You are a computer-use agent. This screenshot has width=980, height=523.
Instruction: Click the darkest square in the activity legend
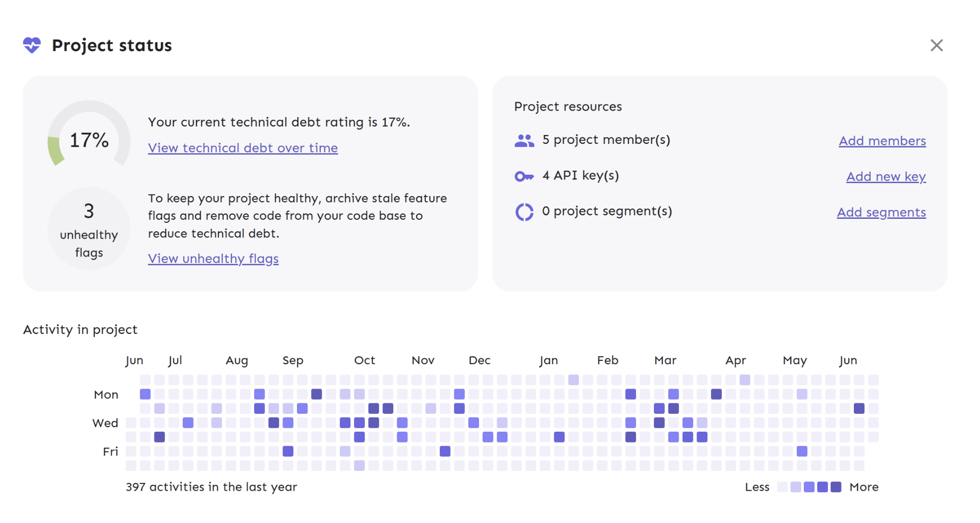(x=835, y=487)
